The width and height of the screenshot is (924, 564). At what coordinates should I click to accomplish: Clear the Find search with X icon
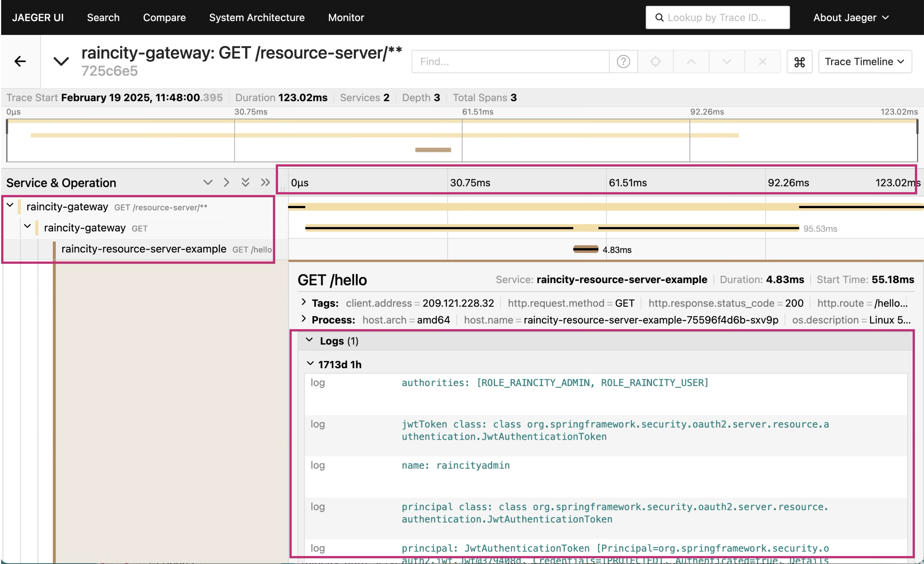762,61
